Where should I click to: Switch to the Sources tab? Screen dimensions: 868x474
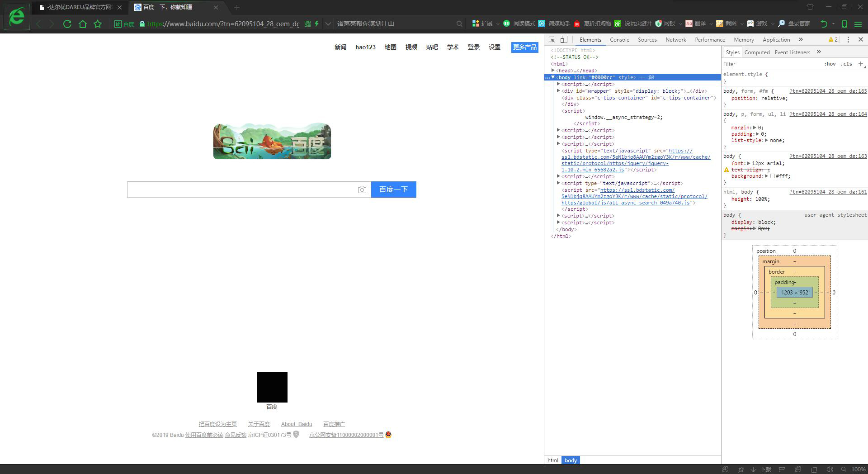pyautogui.click(x=647, y=40)
